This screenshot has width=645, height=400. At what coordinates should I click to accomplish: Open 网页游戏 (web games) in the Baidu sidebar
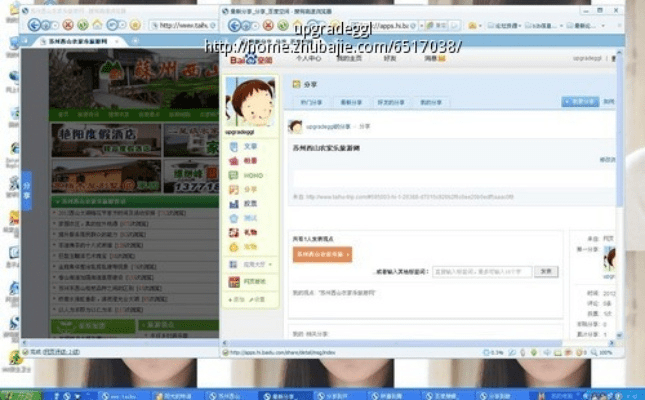(247, 282)
